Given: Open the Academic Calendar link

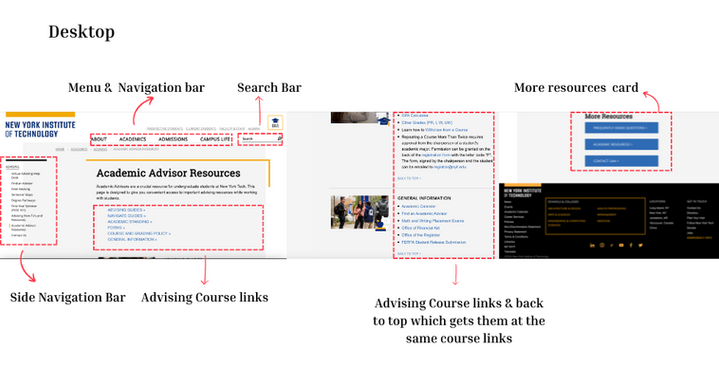Looking at the screenshot, I should [419, 206].
